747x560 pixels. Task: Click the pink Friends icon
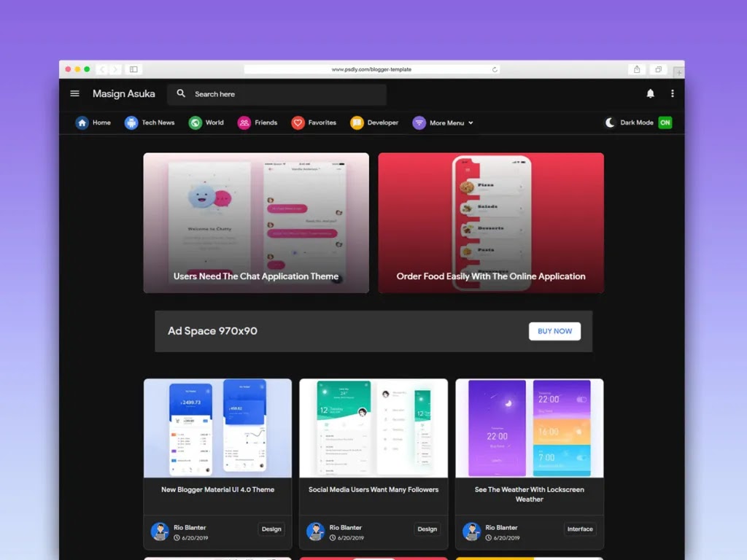click(x=244, y=122)
